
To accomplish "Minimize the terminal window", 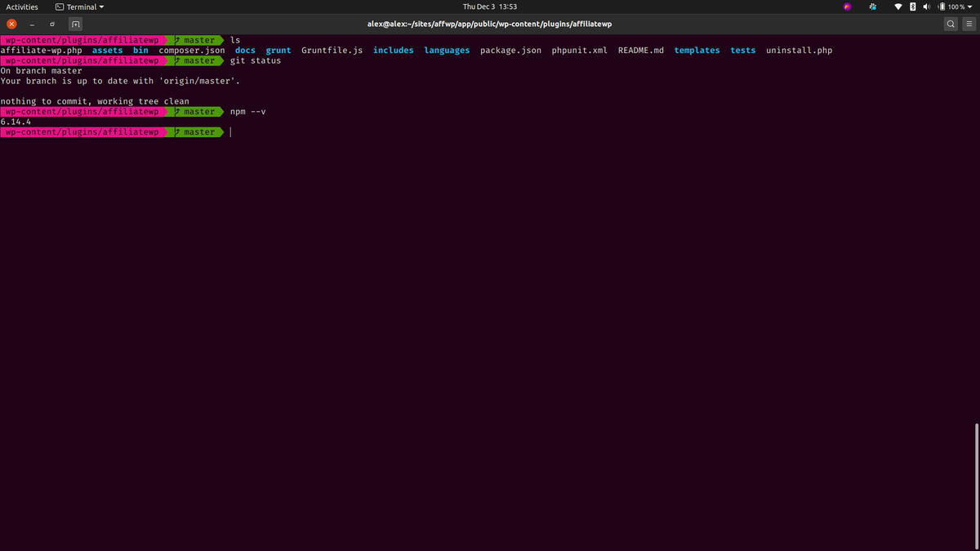I will [33, 24].
